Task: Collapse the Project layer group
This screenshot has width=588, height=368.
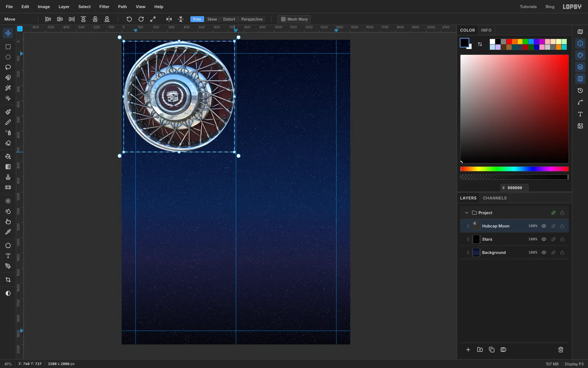Action: [467, 213]
